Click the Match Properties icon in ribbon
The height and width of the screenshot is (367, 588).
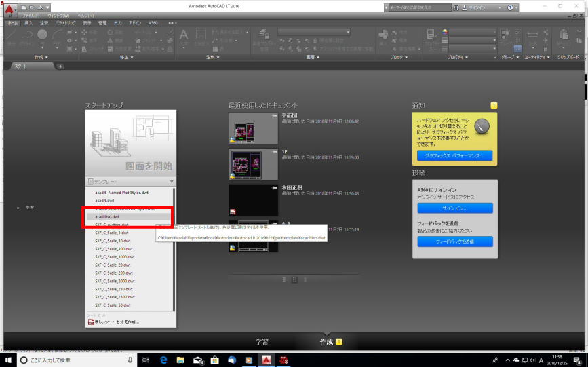(431, 35)
